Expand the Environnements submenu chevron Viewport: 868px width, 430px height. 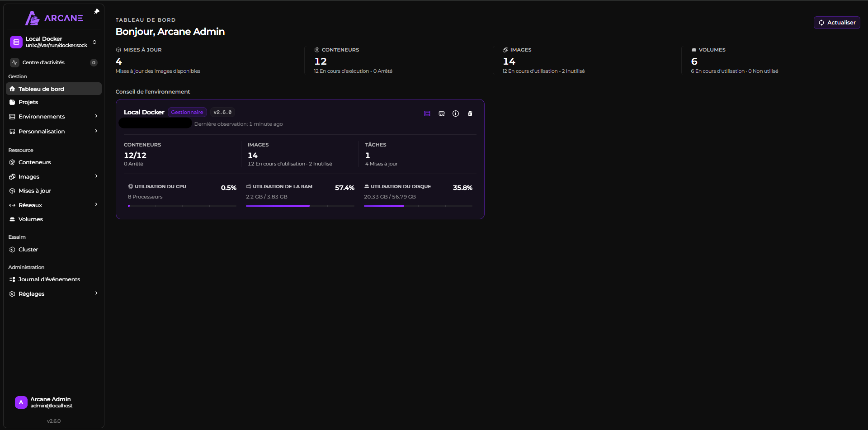click(x=96, y=116)
